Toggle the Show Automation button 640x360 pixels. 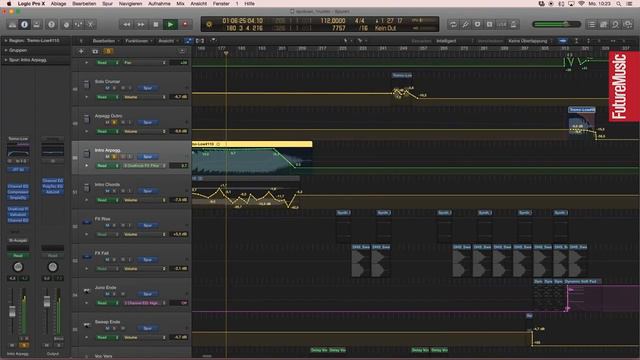point(188,41)
